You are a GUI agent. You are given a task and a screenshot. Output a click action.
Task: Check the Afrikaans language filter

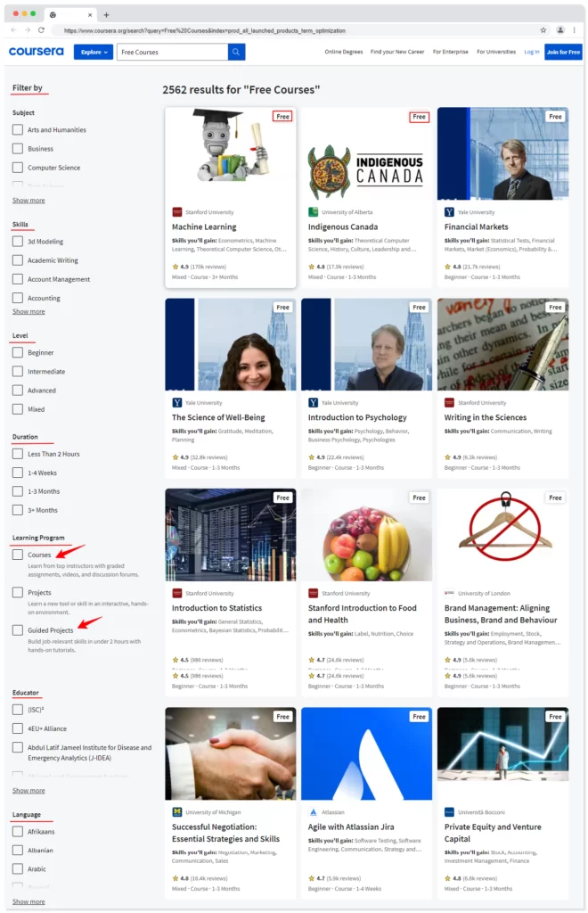(x=18, y=832)
